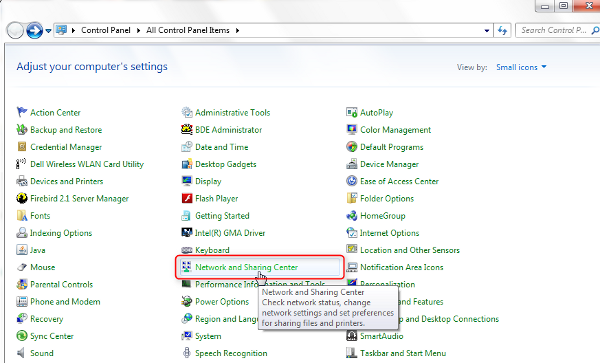The width and height of the screenshot is (600, 363).
Task: Expand arrow after All Control Panel Items
Action: coord(238,30)
